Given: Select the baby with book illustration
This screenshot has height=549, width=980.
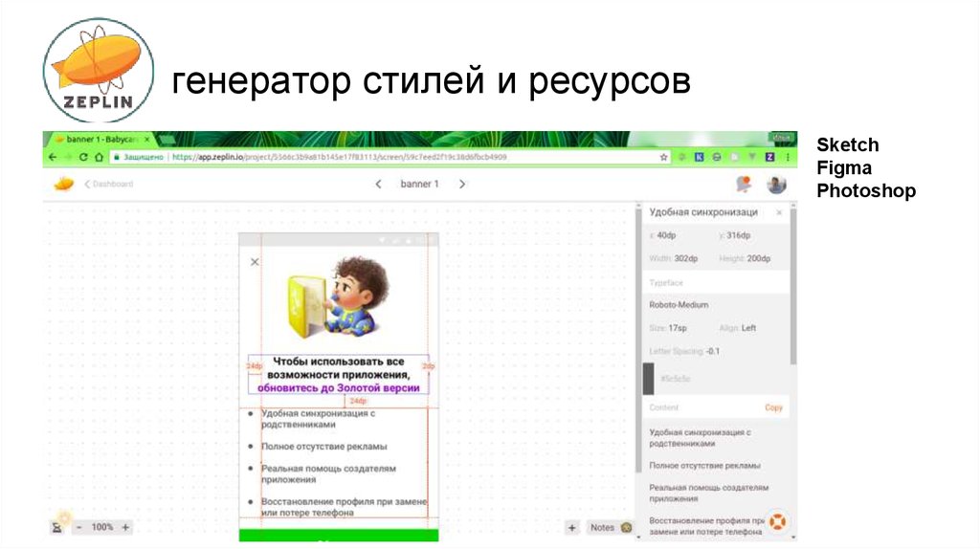Looking at the screenshot, I should pos(338,297).
